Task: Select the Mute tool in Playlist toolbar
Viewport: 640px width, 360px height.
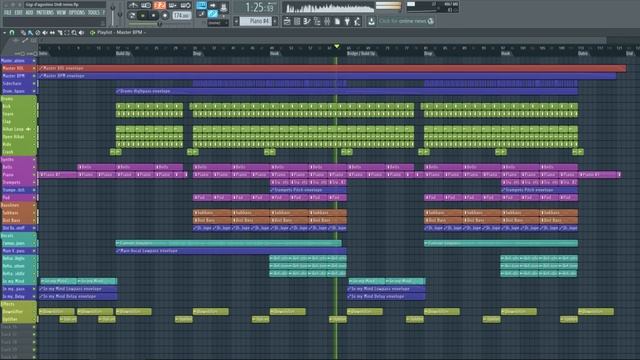Action: (45, 32)
